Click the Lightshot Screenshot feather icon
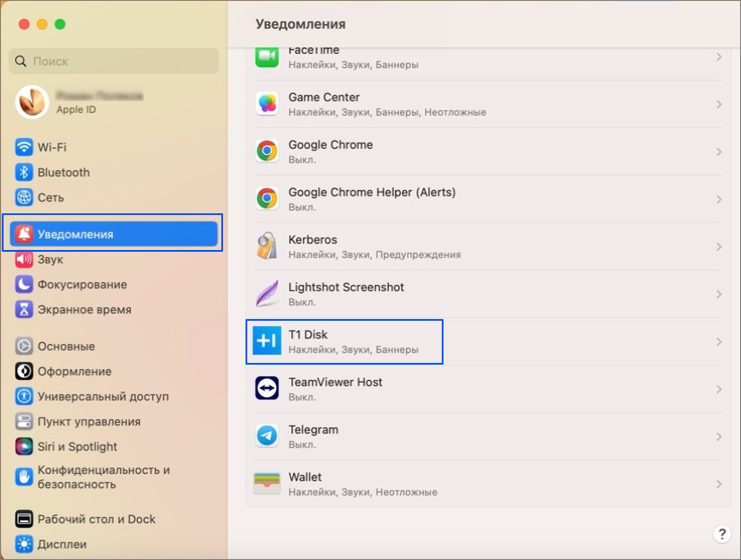This screenshot has height=560, width=741. (267, 294)
